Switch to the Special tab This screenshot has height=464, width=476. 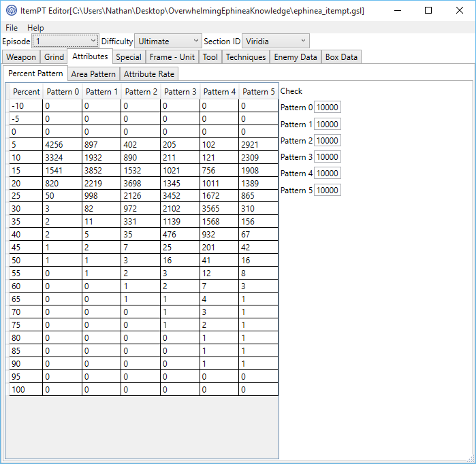(129, 57)
